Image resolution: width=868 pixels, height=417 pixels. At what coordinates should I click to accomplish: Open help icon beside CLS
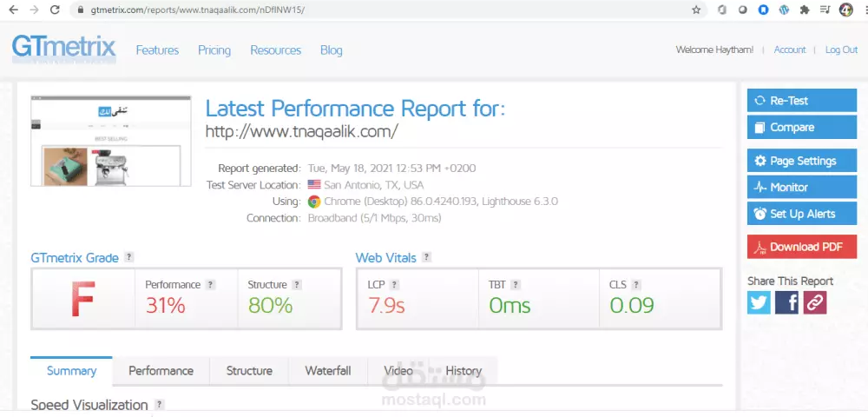coord(636,285)
